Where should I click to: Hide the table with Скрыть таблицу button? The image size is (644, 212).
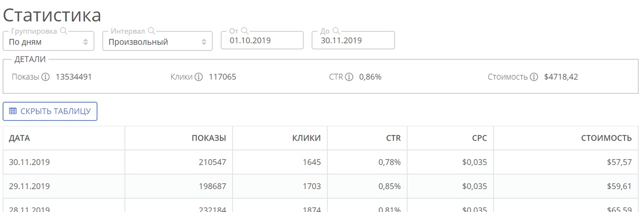coord(50,111)
